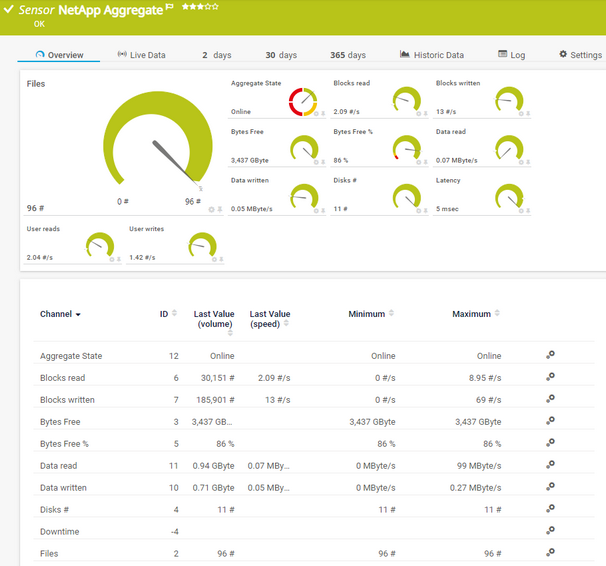
Task: Click gear icon on Disks # gauge
Action: click(419, 211)
